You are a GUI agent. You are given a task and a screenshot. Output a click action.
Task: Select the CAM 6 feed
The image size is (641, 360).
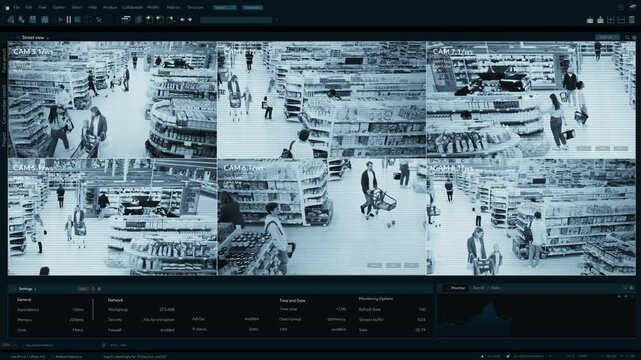(322, 217)
